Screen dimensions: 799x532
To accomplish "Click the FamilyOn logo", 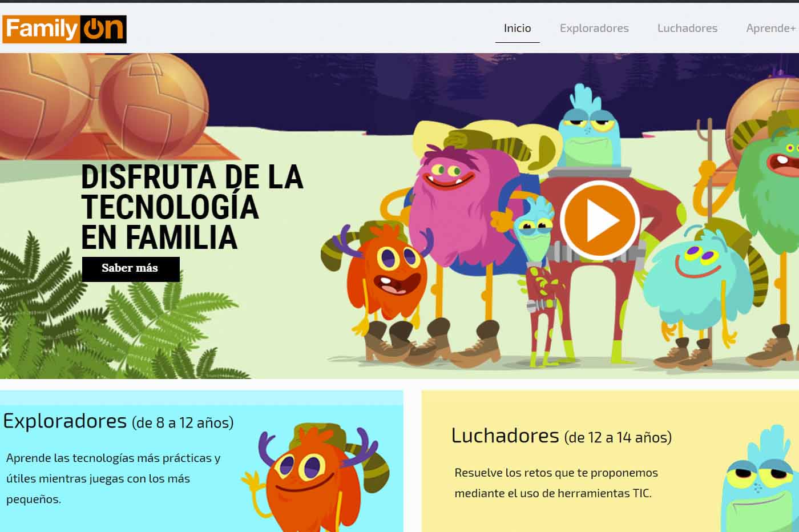I will [64, 29].
